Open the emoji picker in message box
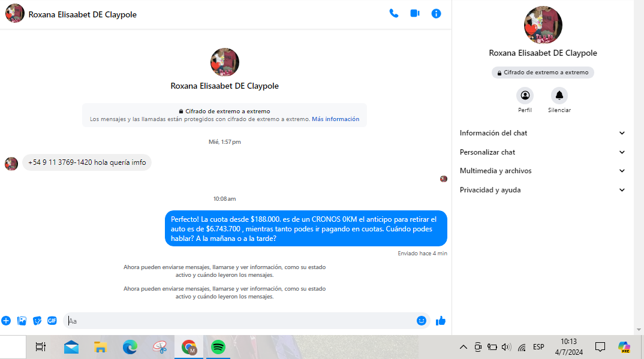 click(x=422, y=321)
